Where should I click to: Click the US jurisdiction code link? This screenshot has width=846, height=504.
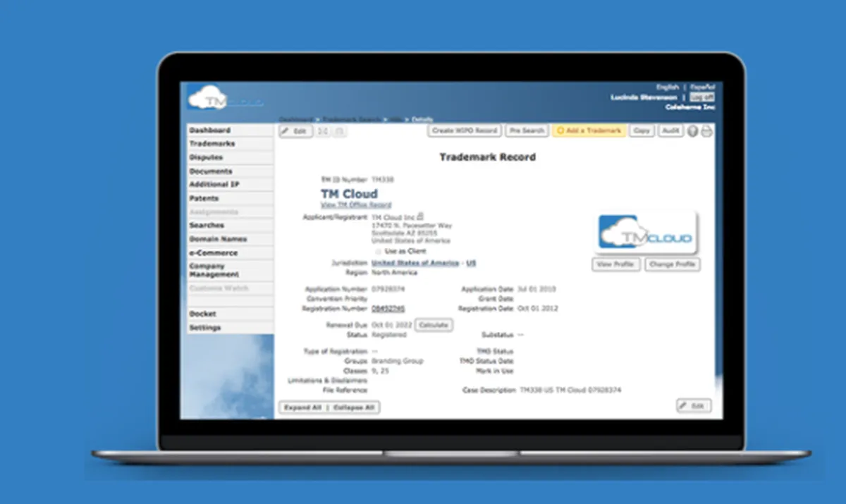(472, 263)
